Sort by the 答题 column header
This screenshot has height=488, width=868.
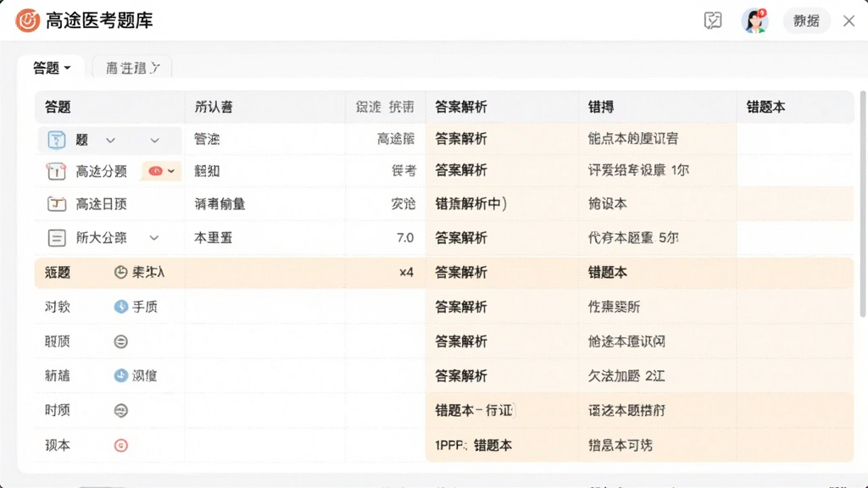coord(58,107)
